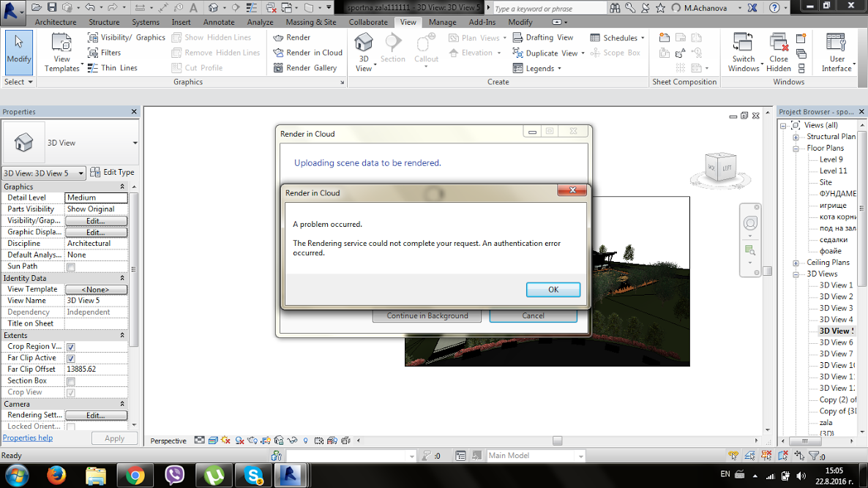Image resolution: width=868 pixels, height=488 pixels.
Task: Switch to the Manage ribbon tab
Action: click(443, 22)
